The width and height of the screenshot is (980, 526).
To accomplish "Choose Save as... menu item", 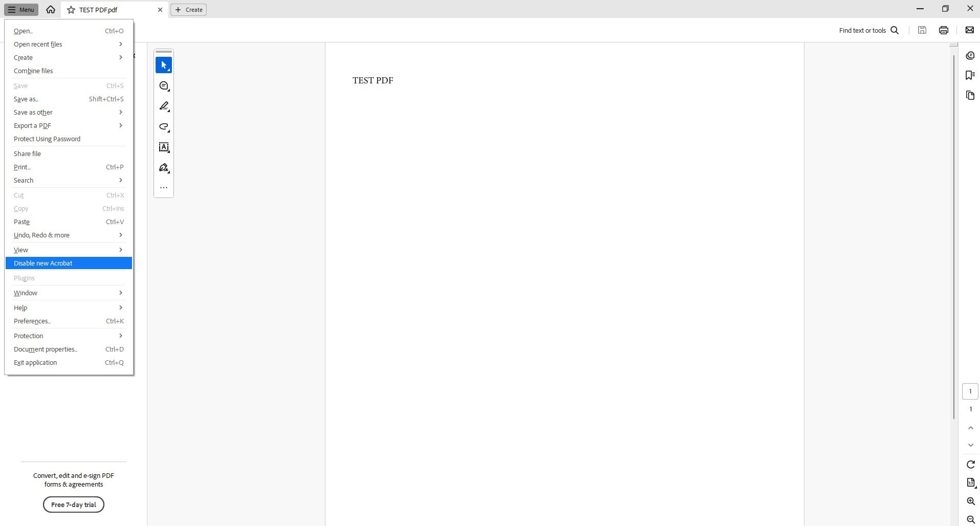I will point(69,99).
